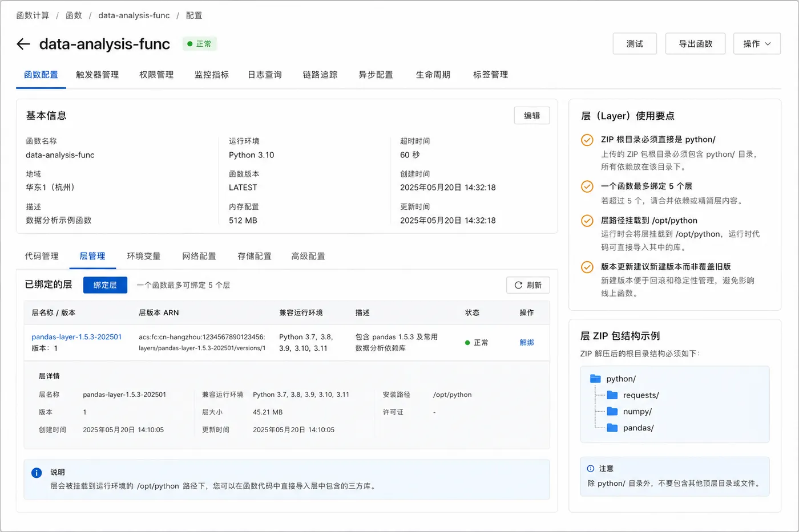Click the 测试 button
This screenshot has height=532, width=799.
pos(635,44)
